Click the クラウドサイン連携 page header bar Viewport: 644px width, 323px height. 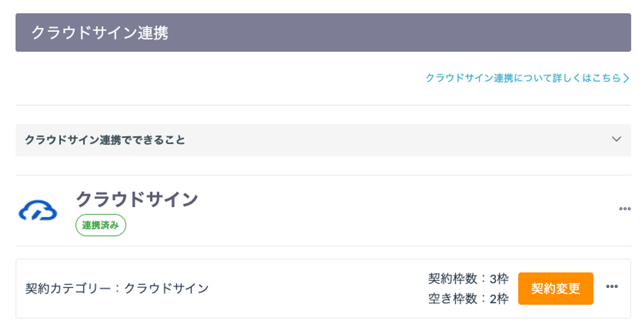click(x=323, y=32)
